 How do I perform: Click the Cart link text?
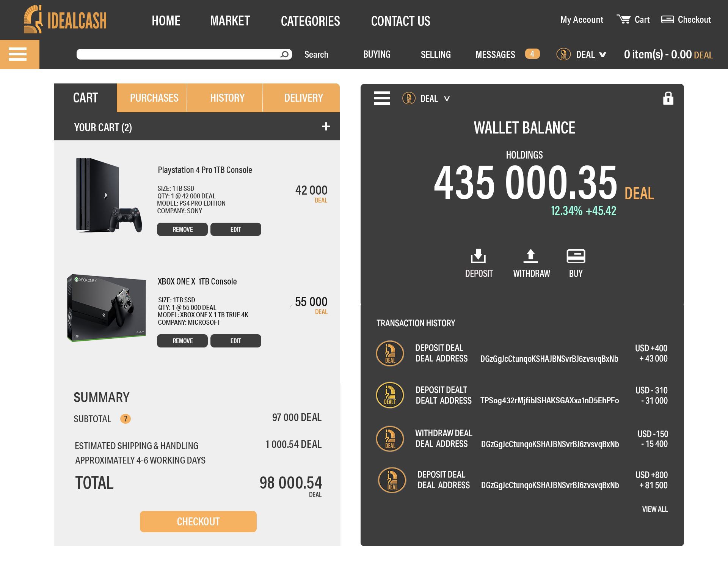(642, 20)
